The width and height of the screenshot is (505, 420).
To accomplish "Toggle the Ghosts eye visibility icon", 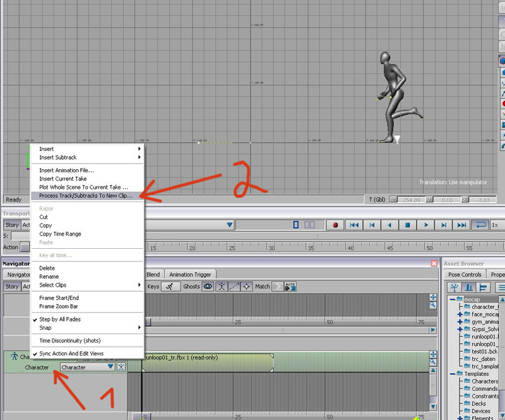I will [x=208, y=287].
